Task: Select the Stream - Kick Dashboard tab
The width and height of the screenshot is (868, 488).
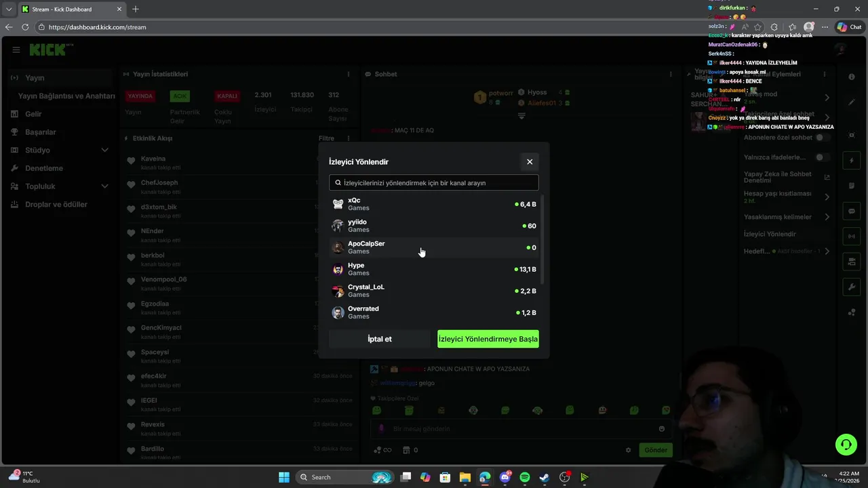Action: [71, 9]
